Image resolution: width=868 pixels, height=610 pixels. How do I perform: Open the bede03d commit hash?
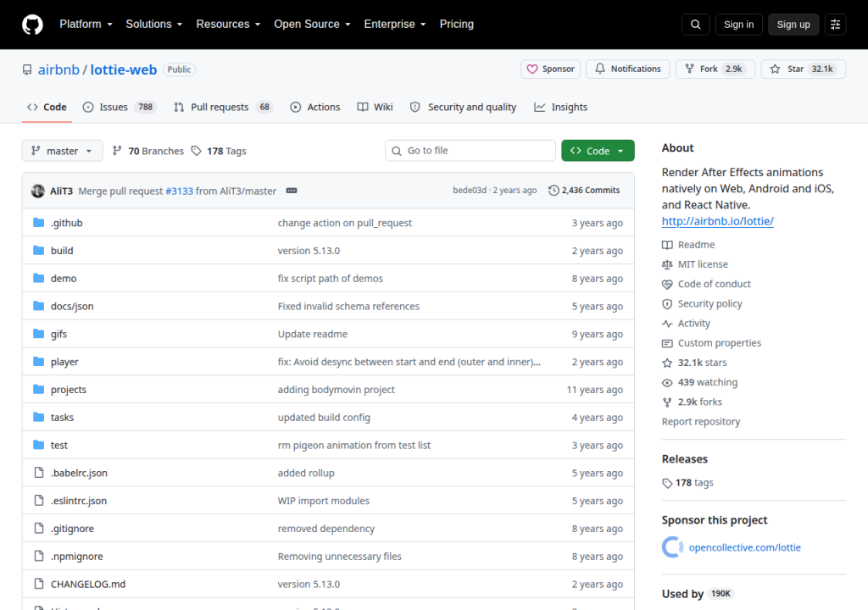(470, 191)
